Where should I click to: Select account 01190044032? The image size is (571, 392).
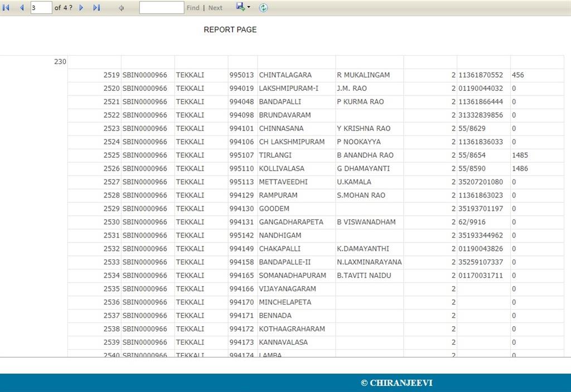pyautogui.click(x=480, y=89)
